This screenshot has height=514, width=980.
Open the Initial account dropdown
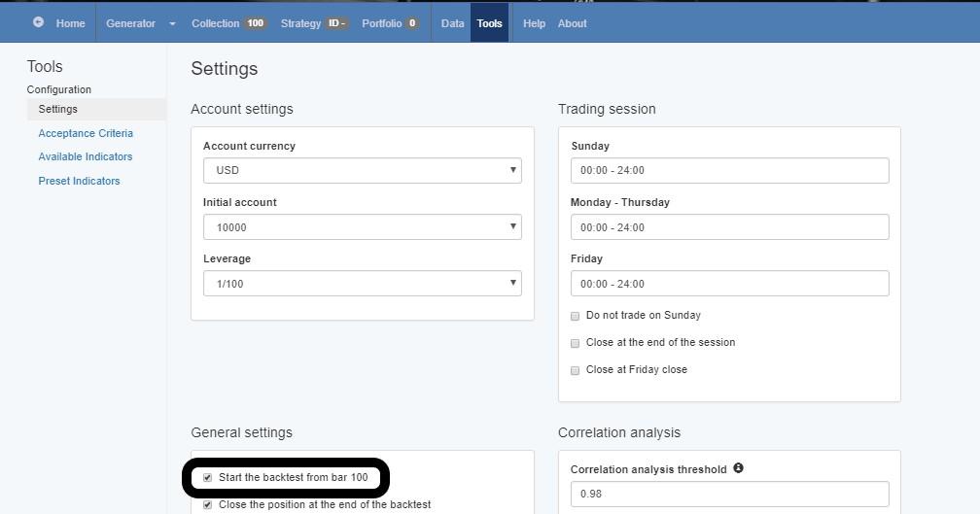point(363,227)
